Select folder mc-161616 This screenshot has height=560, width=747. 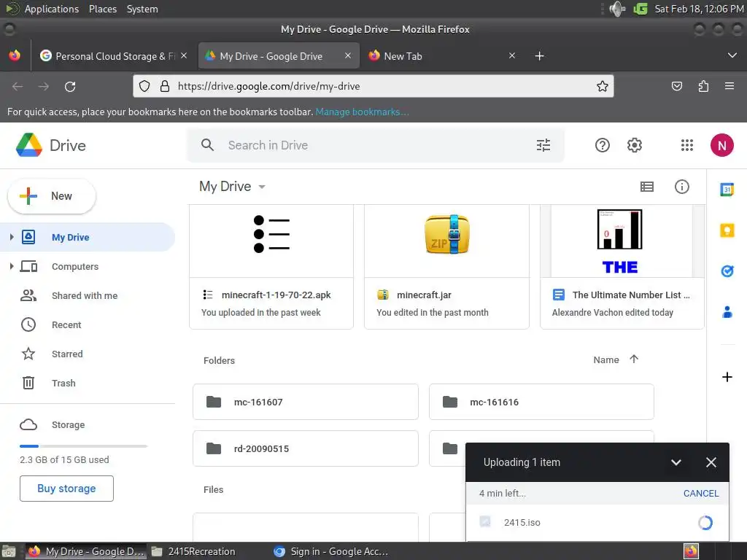coord(541,402)
